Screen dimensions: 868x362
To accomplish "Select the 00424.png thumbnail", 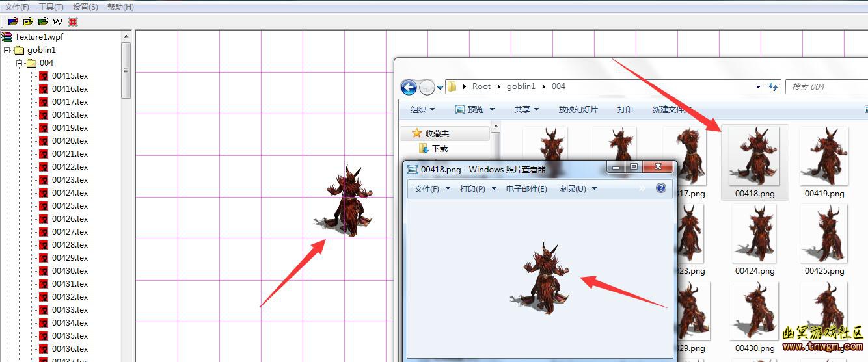I will [x=755, y=239].
